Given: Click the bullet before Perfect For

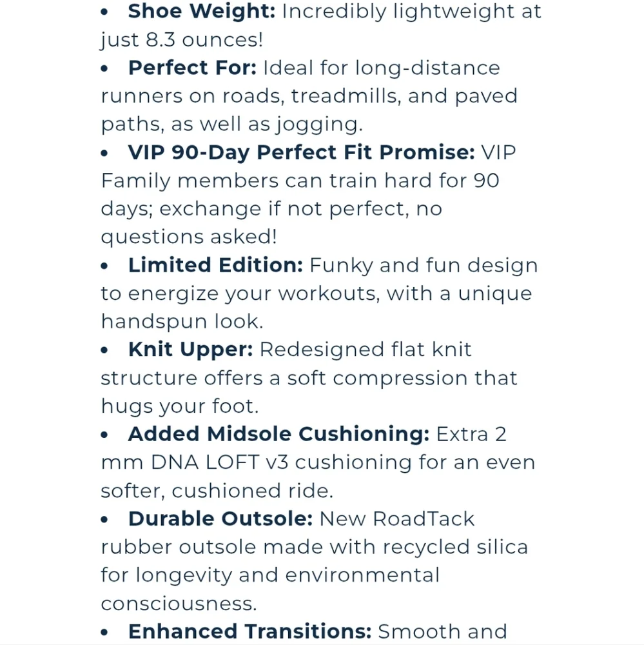Looking at the screenshot, I should (104, 68).
